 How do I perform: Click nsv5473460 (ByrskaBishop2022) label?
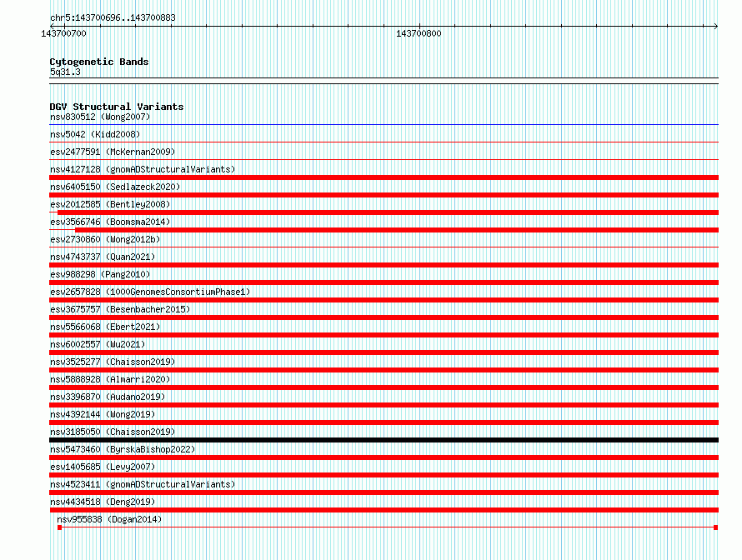[123, 449]
